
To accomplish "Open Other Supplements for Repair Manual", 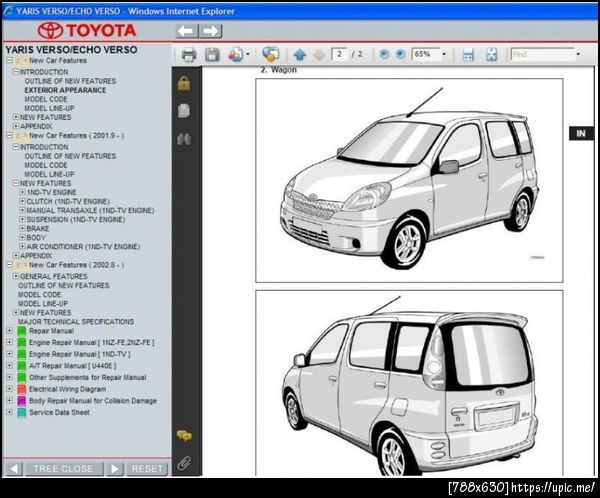I will pyautogui.click(x=88, y=377).
